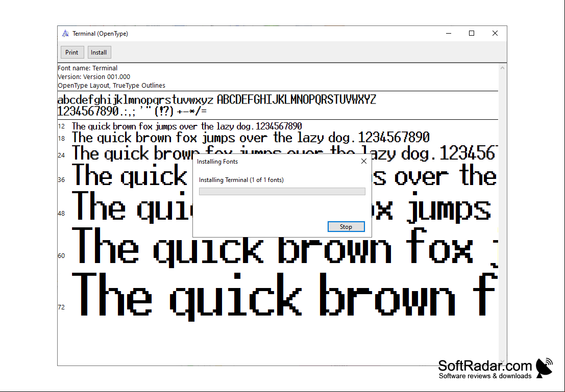Click the Install button
Screen dimensions: 565x392
pos(99,52)
